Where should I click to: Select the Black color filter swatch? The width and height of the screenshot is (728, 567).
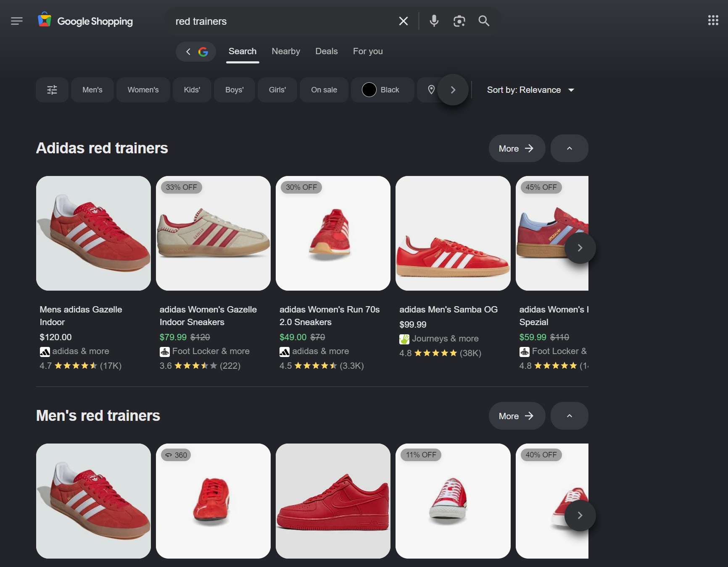[x=369, y=90]
